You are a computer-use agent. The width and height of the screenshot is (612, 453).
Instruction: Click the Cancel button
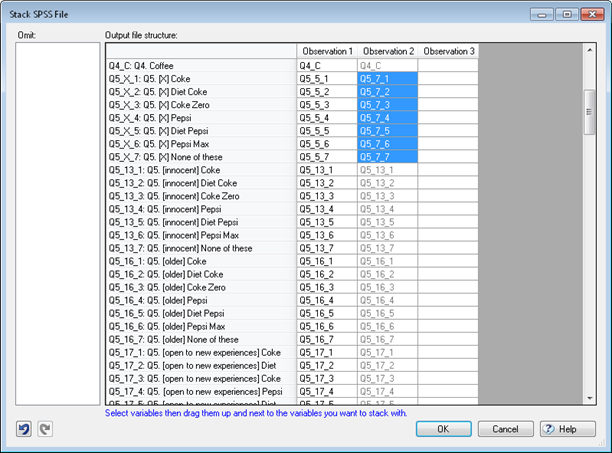click(x=505, y=429)
